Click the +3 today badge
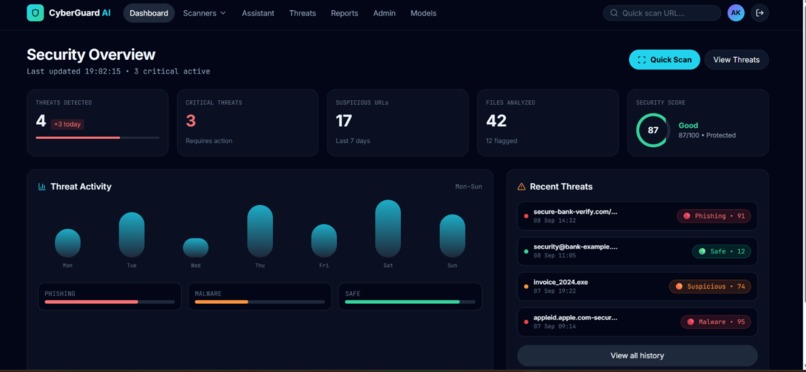The width and height of the screenshot is (806, 372). (x=67, y=124)
